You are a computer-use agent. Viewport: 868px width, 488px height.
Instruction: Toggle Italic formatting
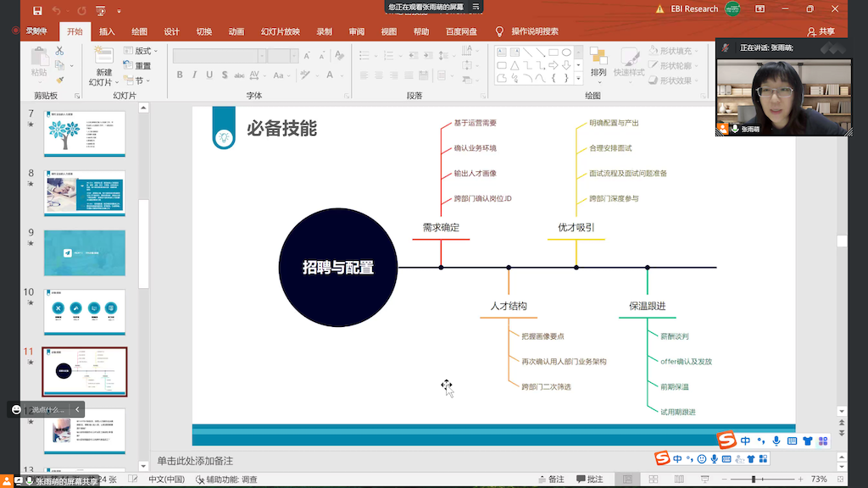[194, 75]
